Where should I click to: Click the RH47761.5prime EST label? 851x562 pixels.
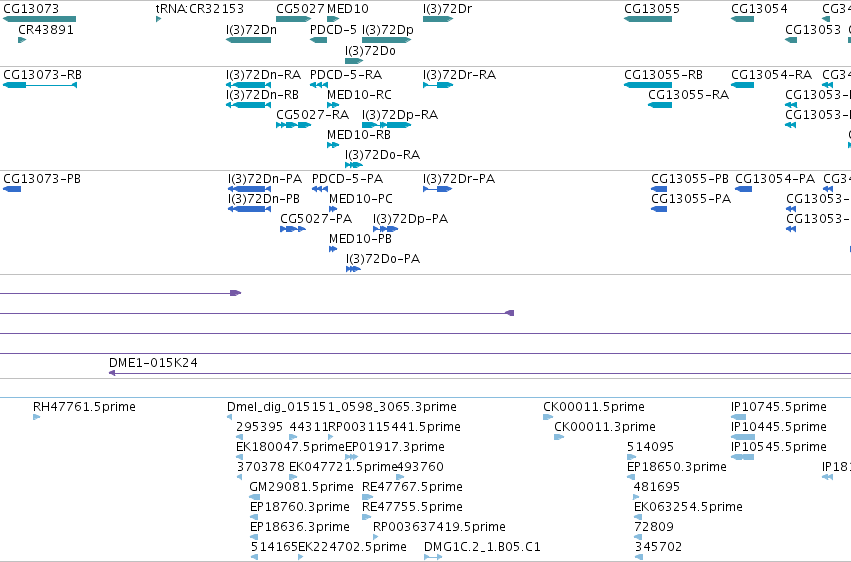coord(84,407)
